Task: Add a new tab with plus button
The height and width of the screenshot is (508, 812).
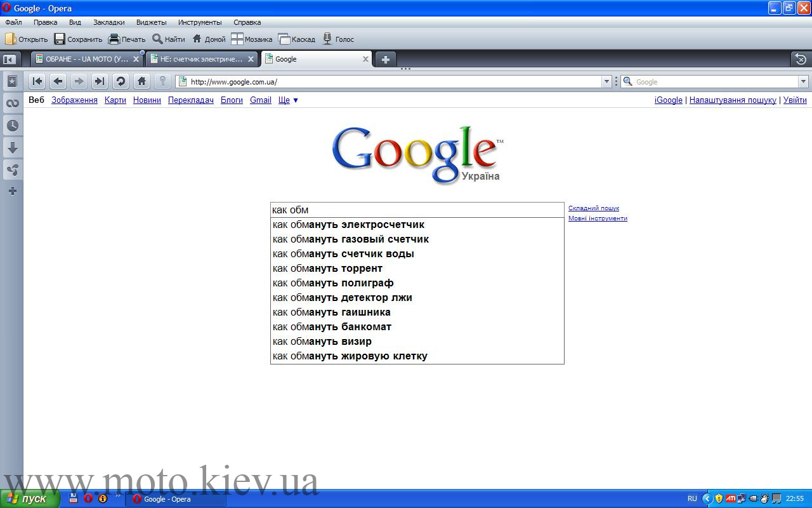Action: click(x=385, y=59)
